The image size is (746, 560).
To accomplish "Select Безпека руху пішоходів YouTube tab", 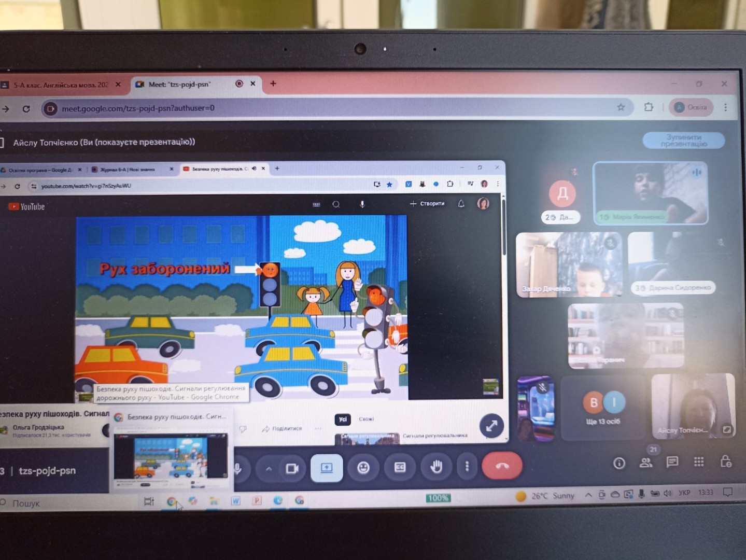I will tap(224, 169).
